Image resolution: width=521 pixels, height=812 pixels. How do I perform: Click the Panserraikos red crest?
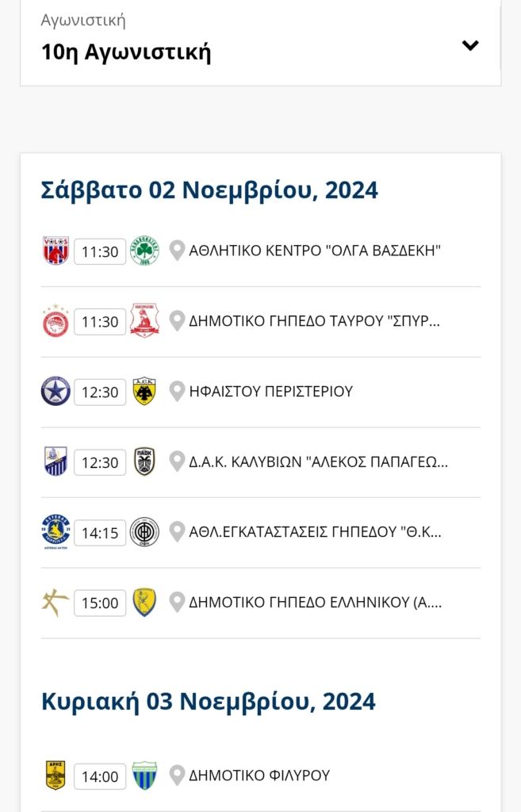[144, 321]
